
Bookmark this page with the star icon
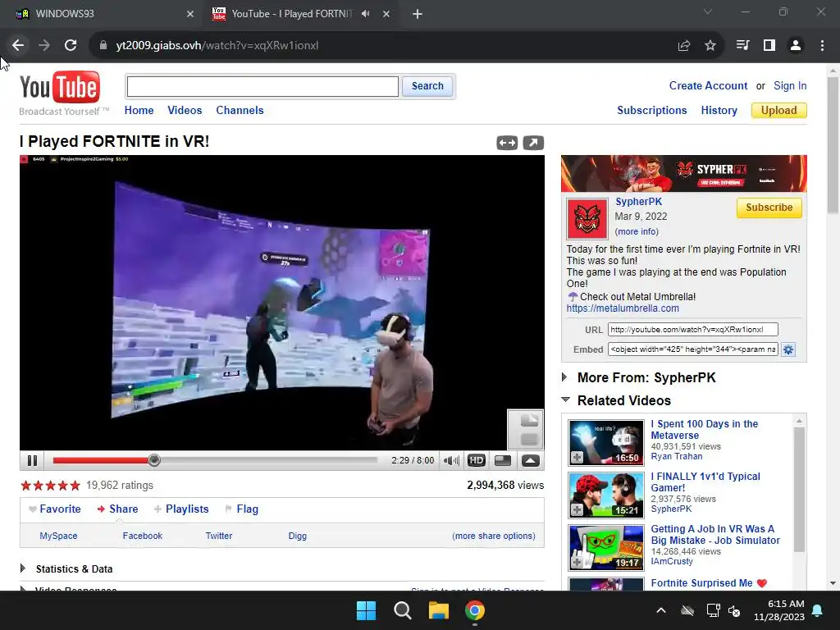[x=710, y=46]
